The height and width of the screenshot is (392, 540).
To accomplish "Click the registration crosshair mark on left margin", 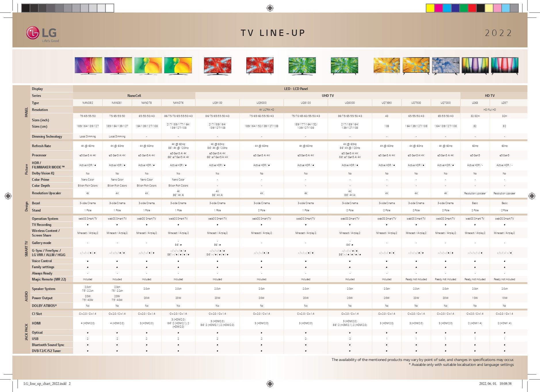I will point(8,196).
